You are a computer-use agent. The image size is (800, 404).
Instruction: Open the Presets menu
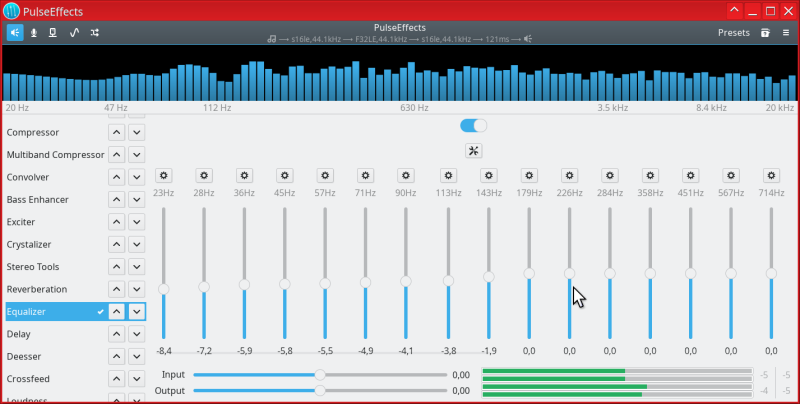734,33
